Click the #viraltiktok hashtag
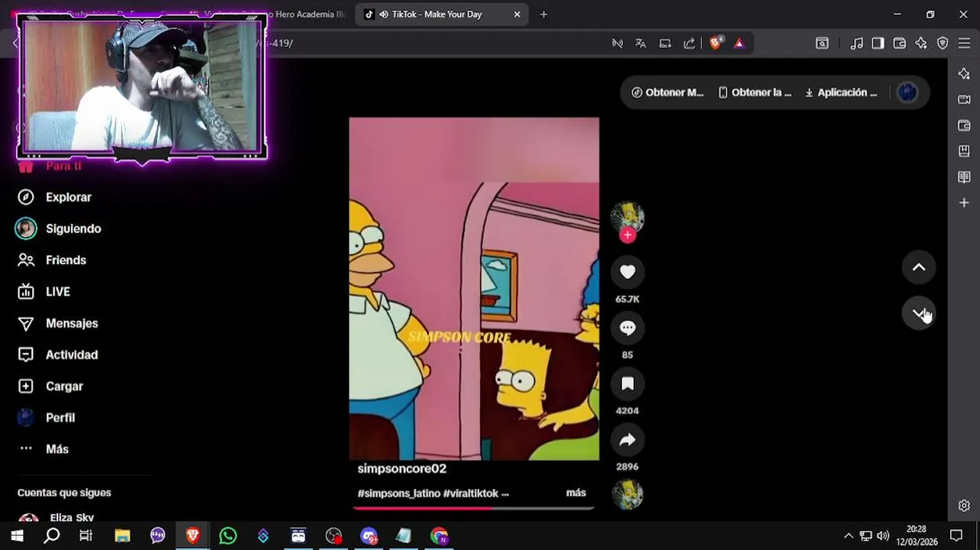The width and height of the screenshot is (980, 550). tap(470, 493)
